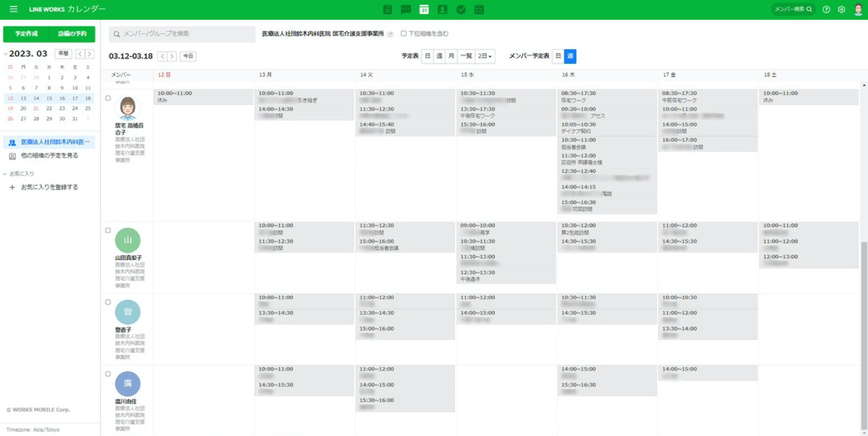Click the 今日 button
The height and width of the screenshot is (436, 868).
point(188,56)
